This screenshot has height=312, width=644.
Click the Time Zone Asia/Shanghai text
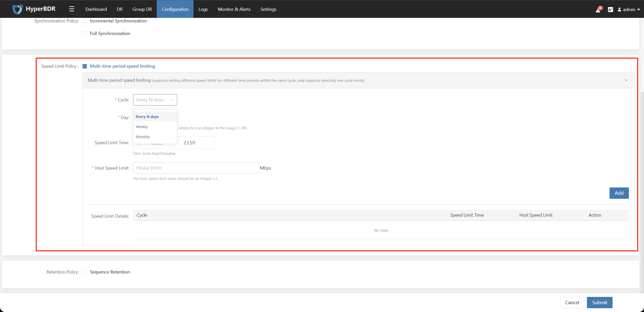click(x=154, y=153)
